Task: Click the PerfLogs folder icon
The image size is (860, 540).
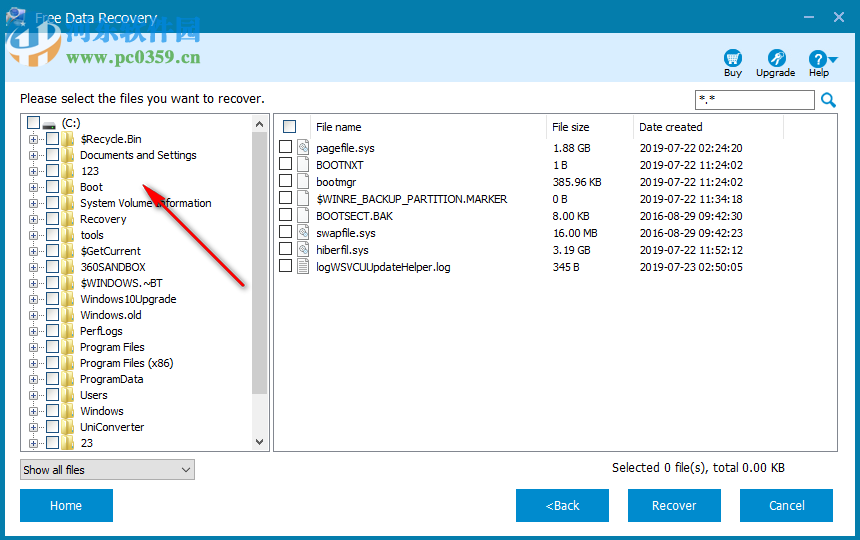Action: [67, 331]
